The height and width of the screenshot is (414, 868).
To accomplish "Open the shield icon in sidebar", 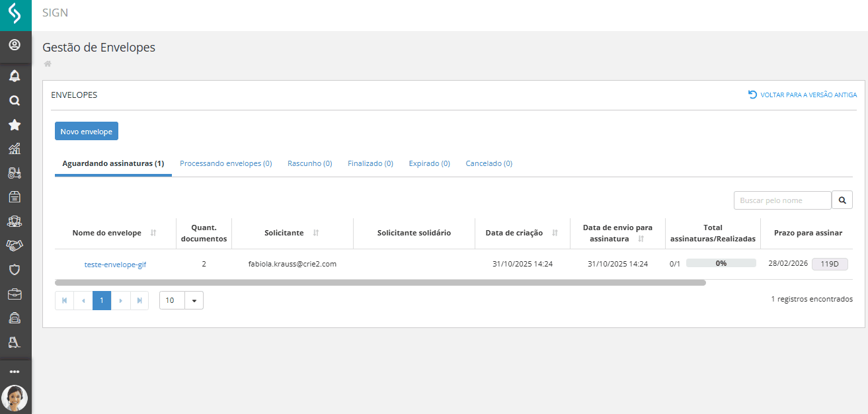I will tap(15, 269).
